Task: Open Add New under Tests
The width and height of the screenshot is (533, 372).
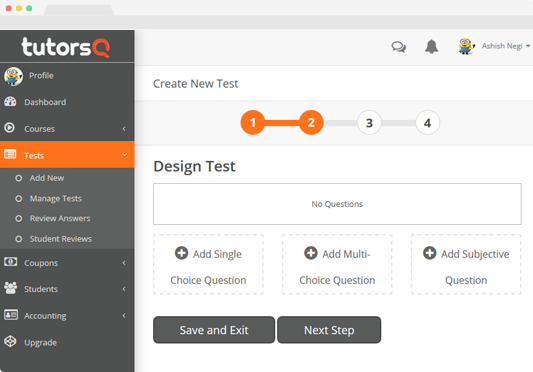Action: click(47, 178)
